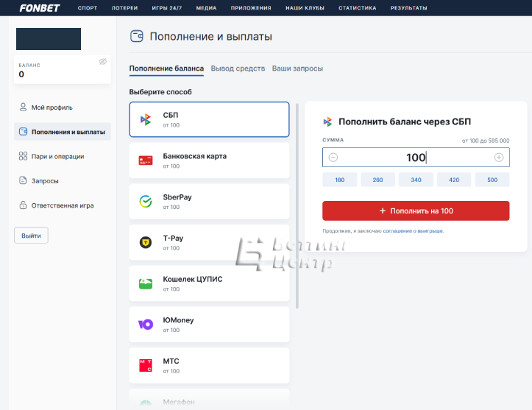
Task: Click the purple ЮMoney logo
Action: (146, 325)
